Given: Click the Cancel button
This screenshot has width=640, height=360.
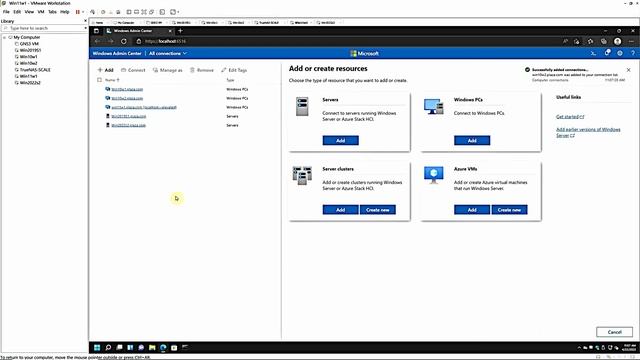Looking at the screenshot, I should [x=614, y=332].
